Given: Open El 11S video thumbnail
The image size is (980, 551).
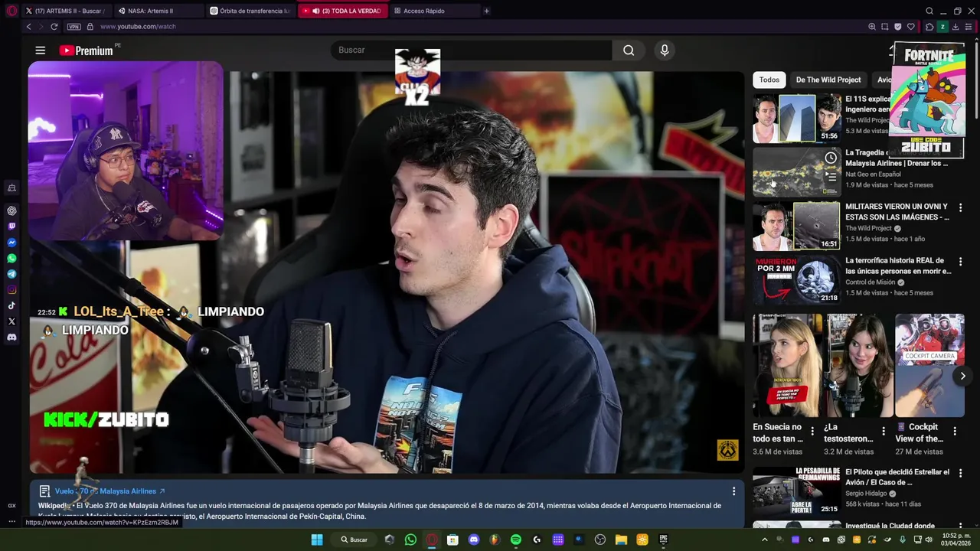Looking at the screenshot, I should pos(797,119).
